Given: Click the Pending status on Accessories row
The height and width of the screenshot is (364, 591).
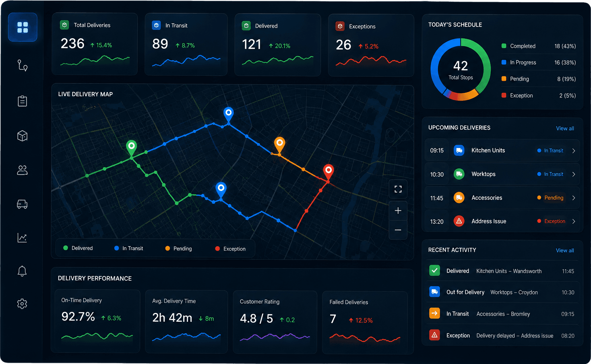Looking at the screenshot, I should [550, 197].
